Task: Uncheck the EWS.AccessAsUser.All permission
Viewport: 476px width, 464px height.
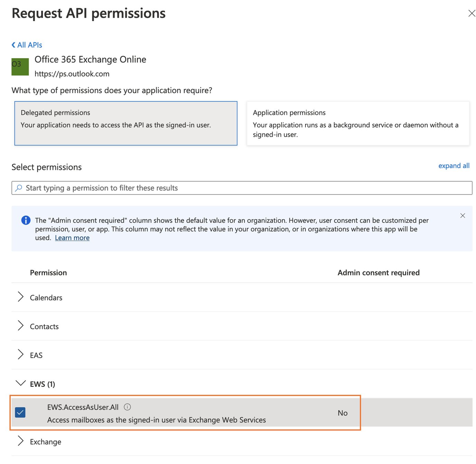Action: coord(20,412)
